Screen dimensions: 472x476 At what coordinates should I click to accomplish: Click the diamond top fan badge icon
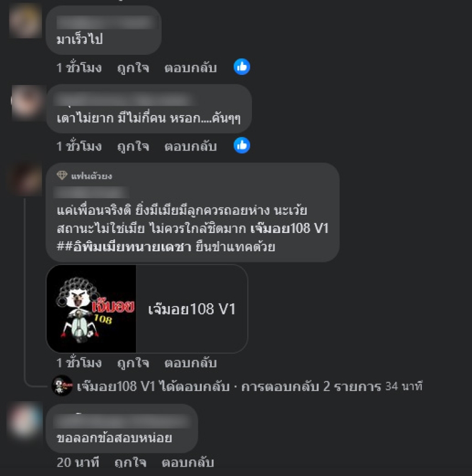pyautogui.click(x=62, y=175)
